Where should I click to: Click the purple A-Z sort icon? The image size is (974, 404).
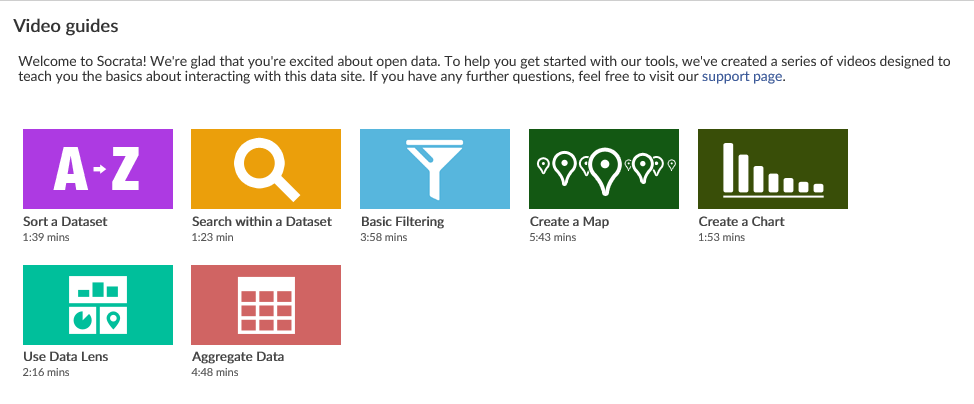97,169
